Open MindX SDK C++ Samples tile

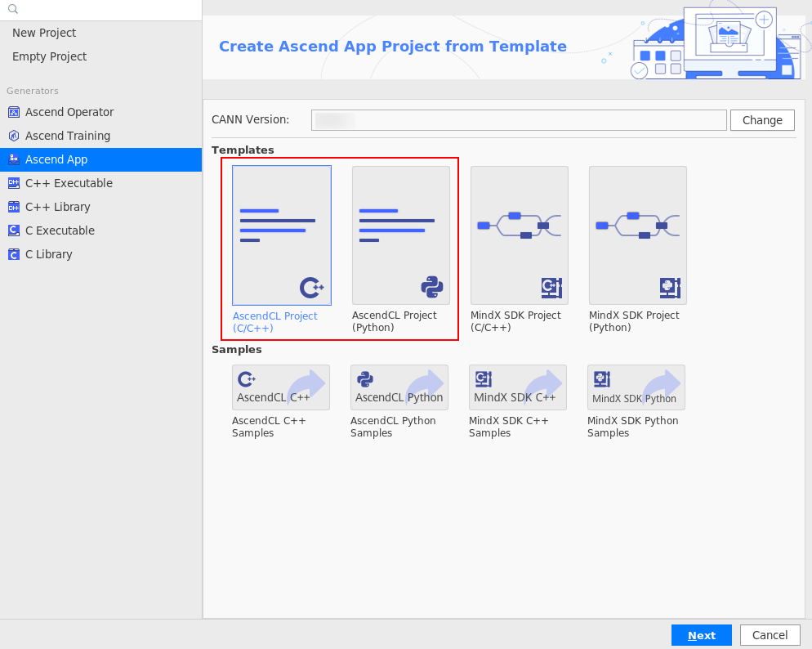coord(518,387)
